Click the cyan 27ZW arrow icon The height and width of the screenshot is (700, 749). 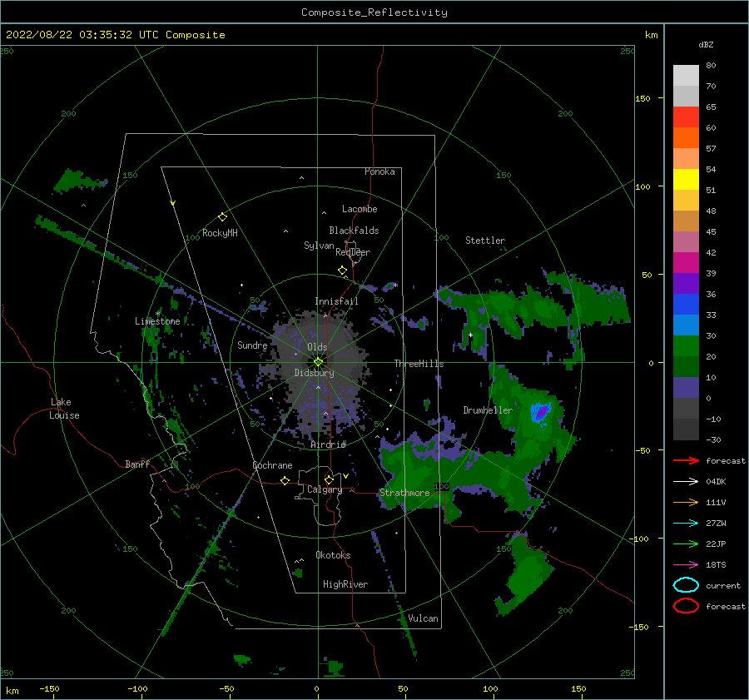[686, 524]
